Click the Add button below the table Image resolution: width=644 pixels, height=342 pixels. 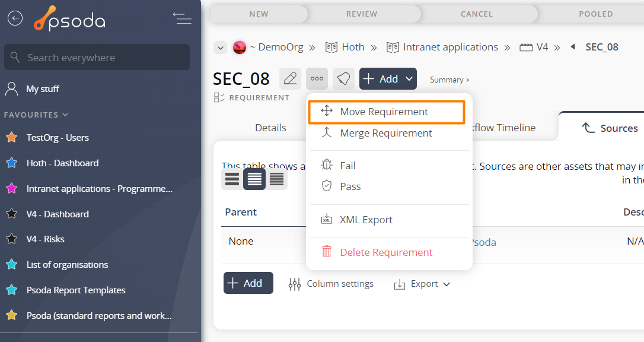pyautogui.click(x=248, y=283)
